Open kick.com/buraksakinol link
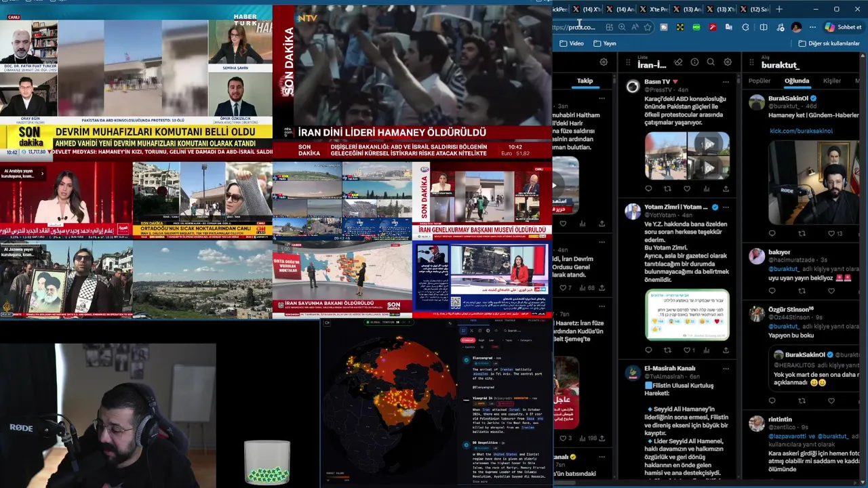The image size is (868, 488). click(x=801, y=131)
